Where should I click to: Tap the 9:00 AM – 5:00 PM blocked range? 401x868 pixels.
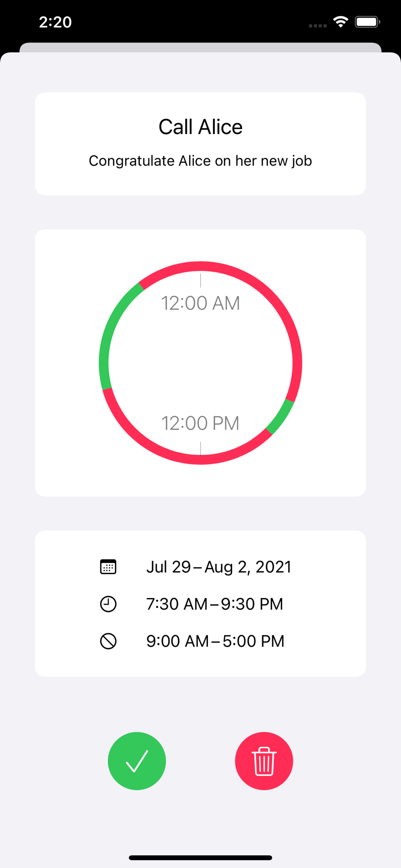click(x=215, y=641)
